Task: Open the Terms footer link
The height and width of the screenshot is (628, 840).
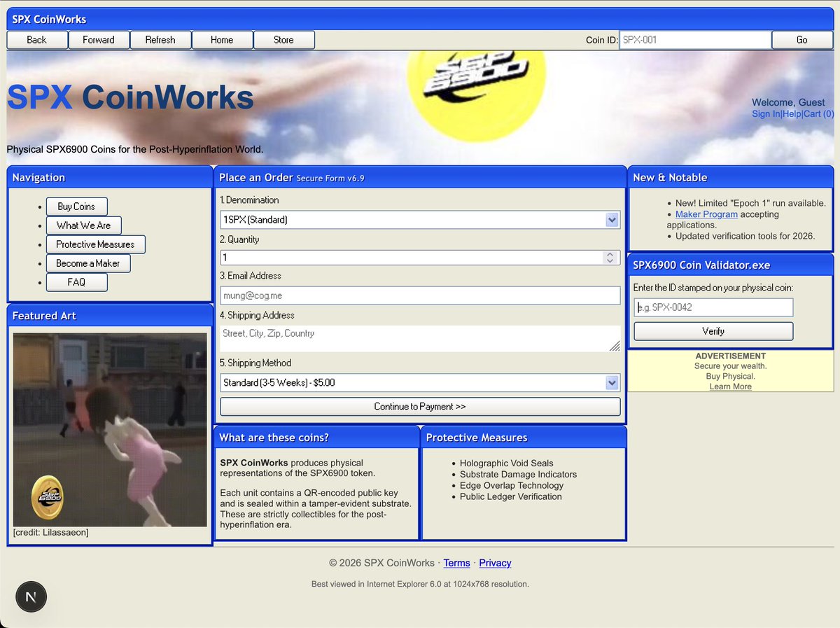Action: (x=456, y=563)
